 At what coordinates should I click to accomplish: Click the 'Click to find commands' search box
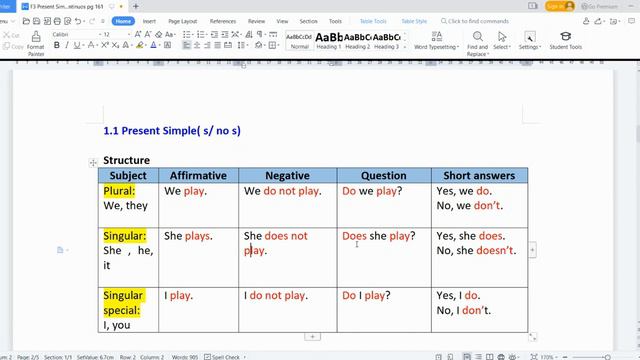click(475, 21)
